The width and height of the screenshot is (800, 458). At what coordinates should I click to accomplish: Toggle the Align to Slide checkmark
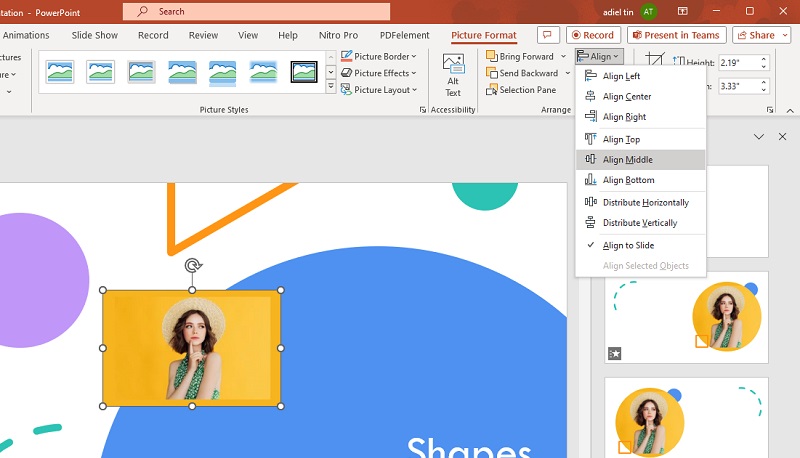[x=640, y=245]
